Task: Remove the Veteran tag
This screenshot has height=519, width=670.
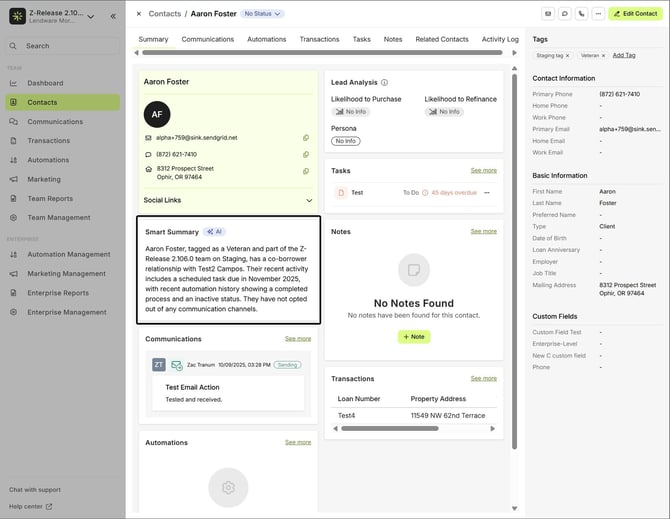Action: tap(603, 56)
